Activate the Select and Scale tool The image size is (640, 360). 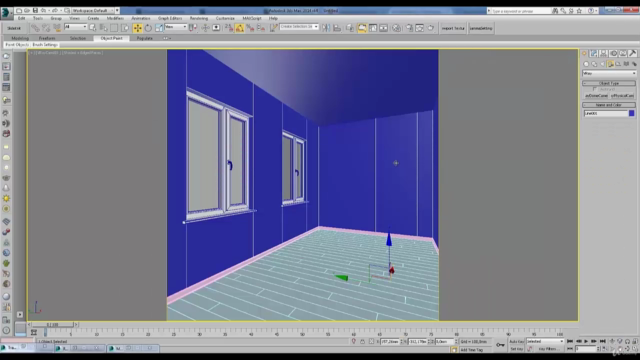(x=159, y=28)
